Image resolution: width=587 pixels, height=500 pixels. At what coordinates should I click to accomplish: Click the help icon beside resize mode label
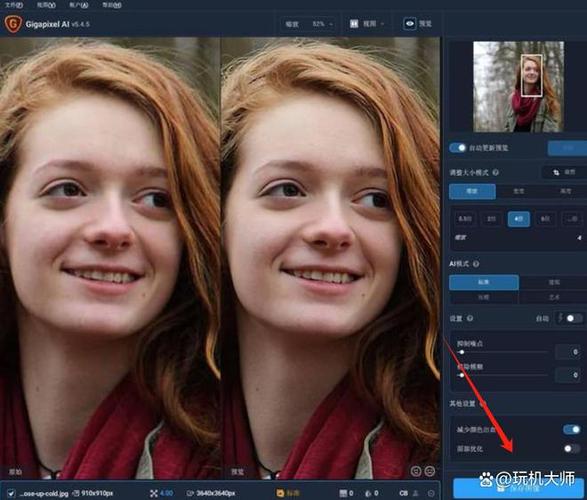tap(495, 173)
